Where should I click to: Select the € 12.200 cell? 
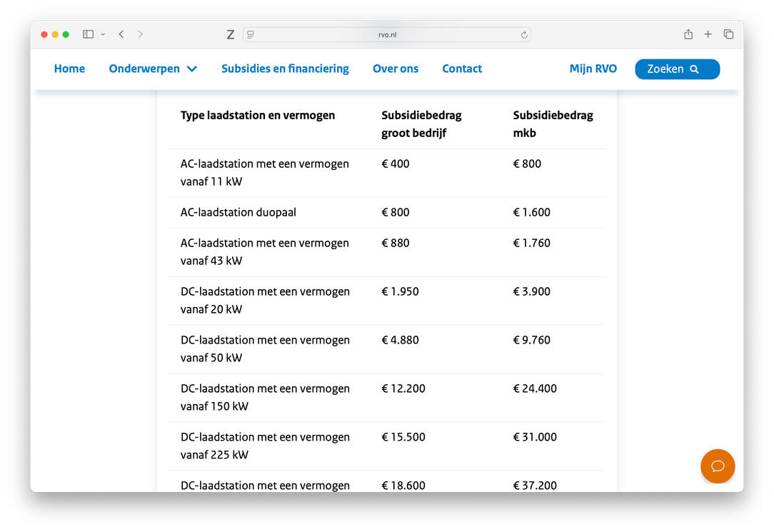[403, 388]
